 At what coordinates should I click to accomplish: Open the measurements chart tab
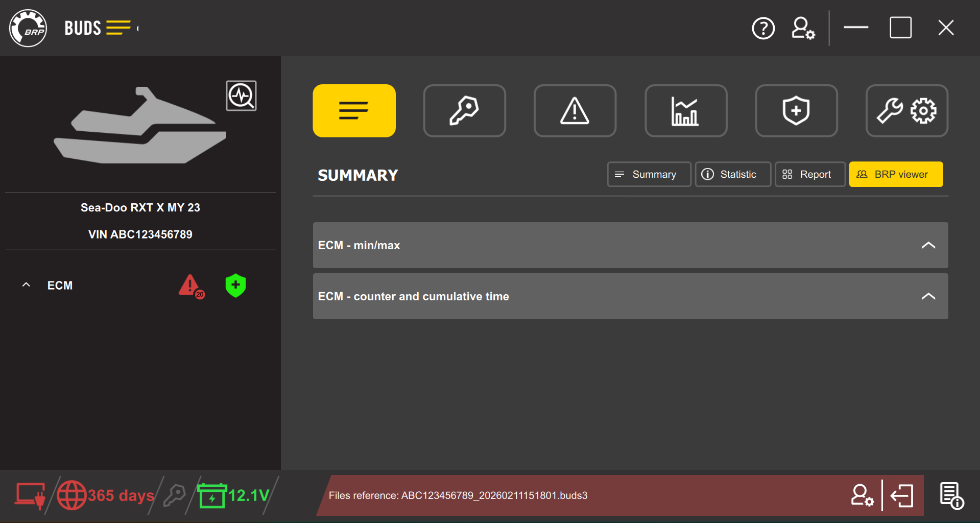(x=685, y=111)
